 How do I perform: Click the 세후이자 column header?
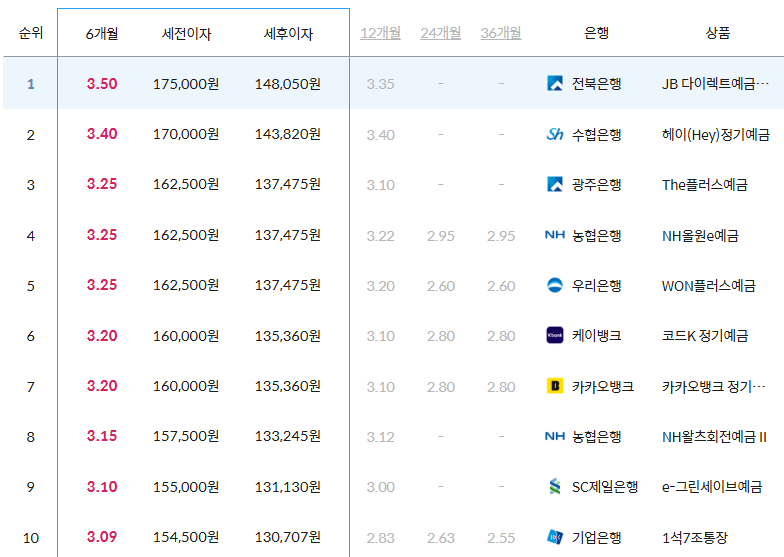(288, 34)
